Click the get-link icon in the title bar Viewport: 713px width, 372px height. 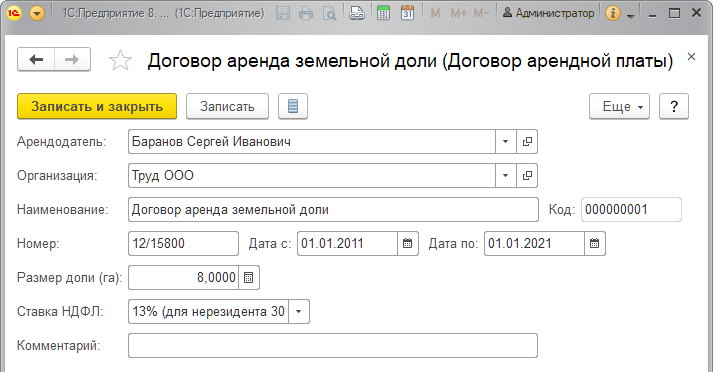357,13
